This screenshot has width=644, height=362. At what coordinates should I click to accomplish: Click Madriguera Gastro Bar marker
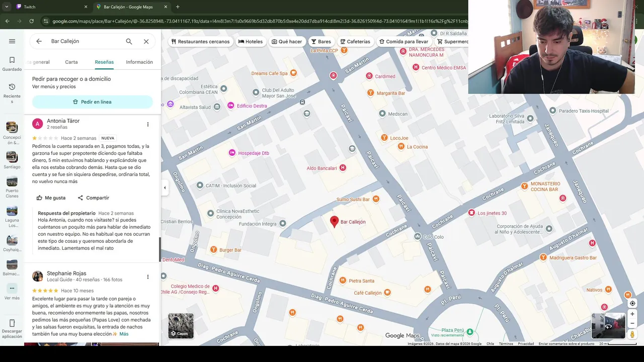(x=543, y=257)
